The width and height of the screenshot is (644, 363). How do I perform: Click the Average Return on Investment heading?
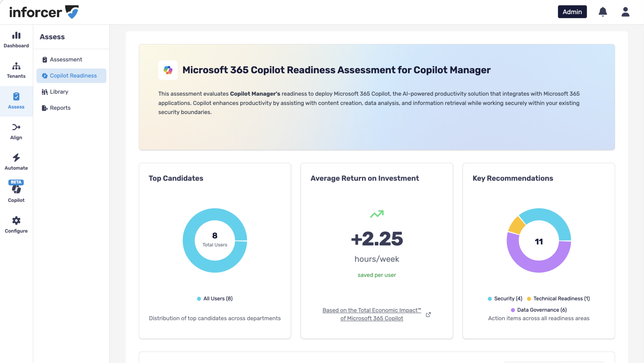[x=365, y=178]
